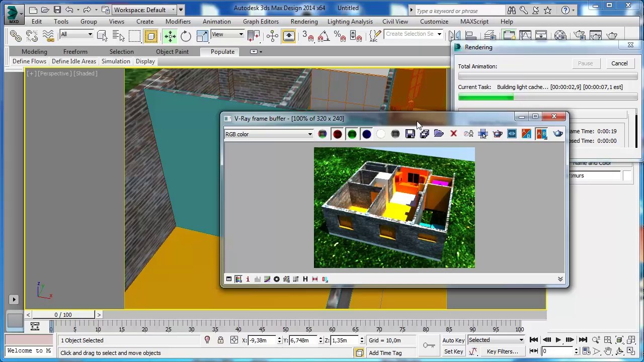Load an image folder in V-Ray buffer
Image resolution: width=644 pixels, height=362 pixels.
[x=439, y=134]
